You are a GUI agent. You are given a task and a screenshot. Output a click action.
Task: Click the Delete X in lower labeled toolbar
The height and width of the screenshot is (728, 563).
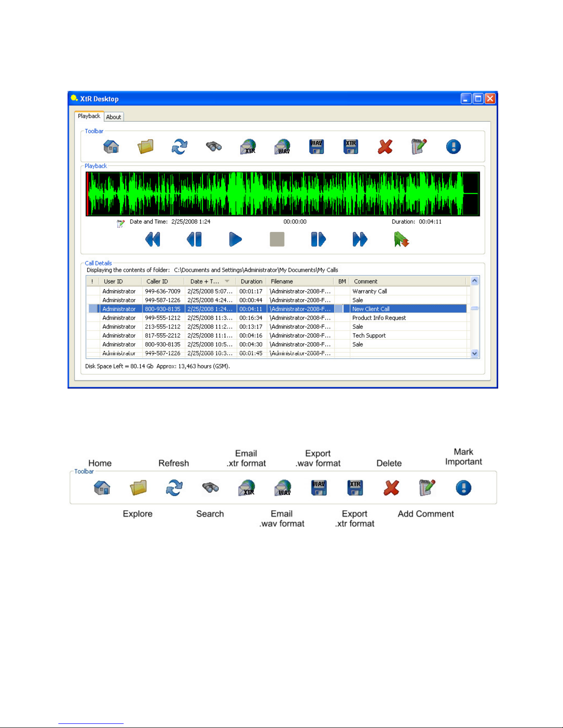[391, 488]
